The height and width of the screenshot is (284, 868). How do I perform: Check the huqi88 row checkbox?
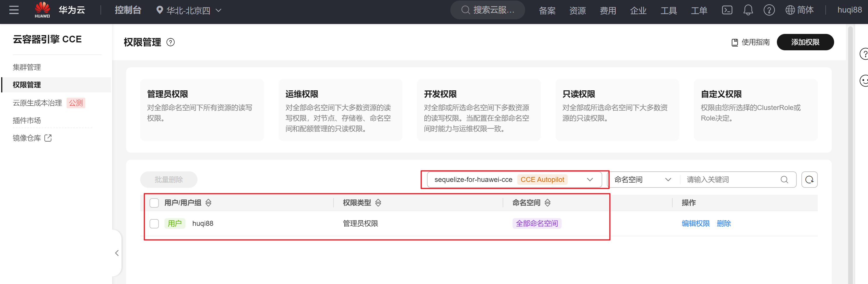154,224
